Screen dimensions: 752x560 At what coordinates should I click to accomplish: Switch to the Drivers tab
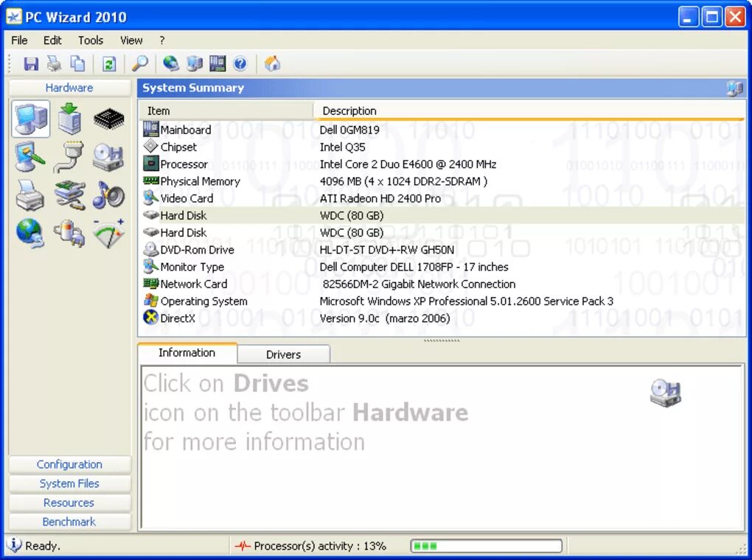point(283,354)
